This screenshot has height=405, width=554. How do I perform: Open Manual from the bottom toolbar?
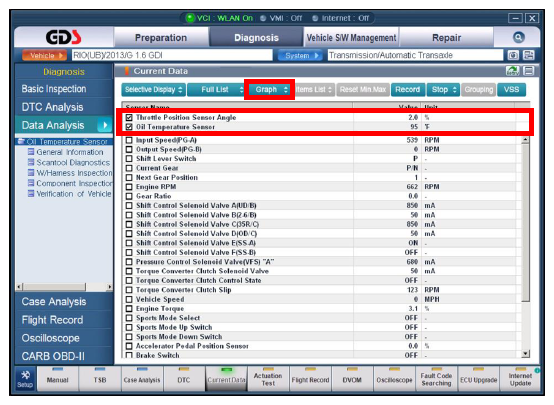[x=58, y=379]
